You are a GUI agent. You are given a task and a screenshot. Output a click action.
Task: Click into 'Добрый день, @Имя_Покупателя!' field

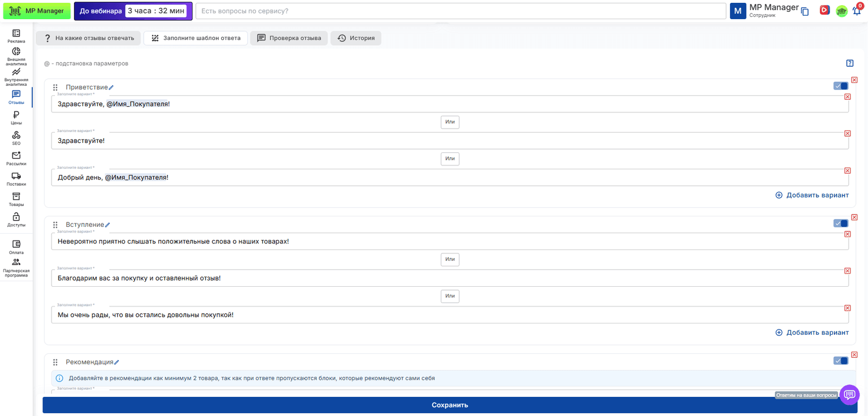(x=450, y=177)
